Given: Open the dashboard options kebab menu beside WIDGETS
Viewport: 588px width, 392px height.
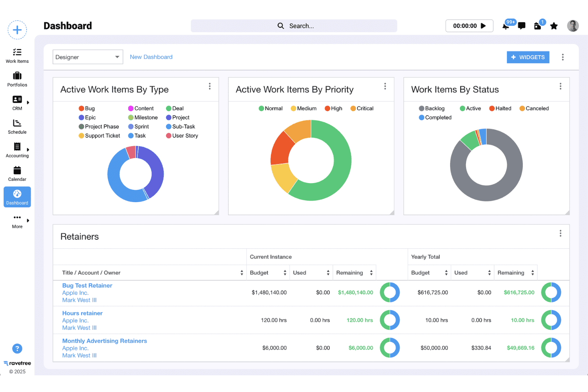Looking at the screenshot, I should [x=563, y=57].
